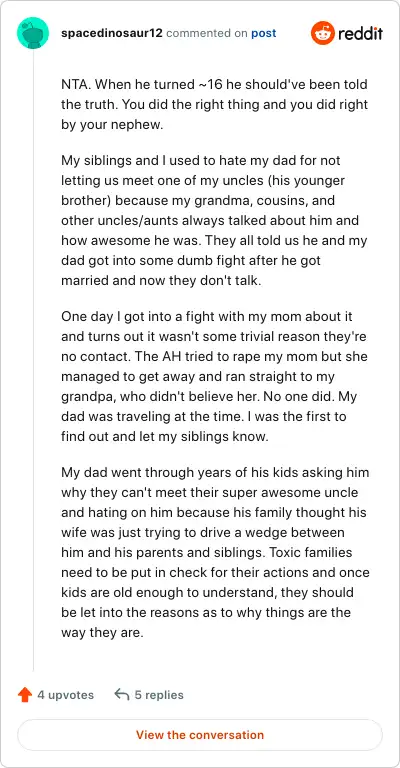Click the final line "way they are."
The height and width of the screenshot is (768, 400).
[x=102, y=632]
